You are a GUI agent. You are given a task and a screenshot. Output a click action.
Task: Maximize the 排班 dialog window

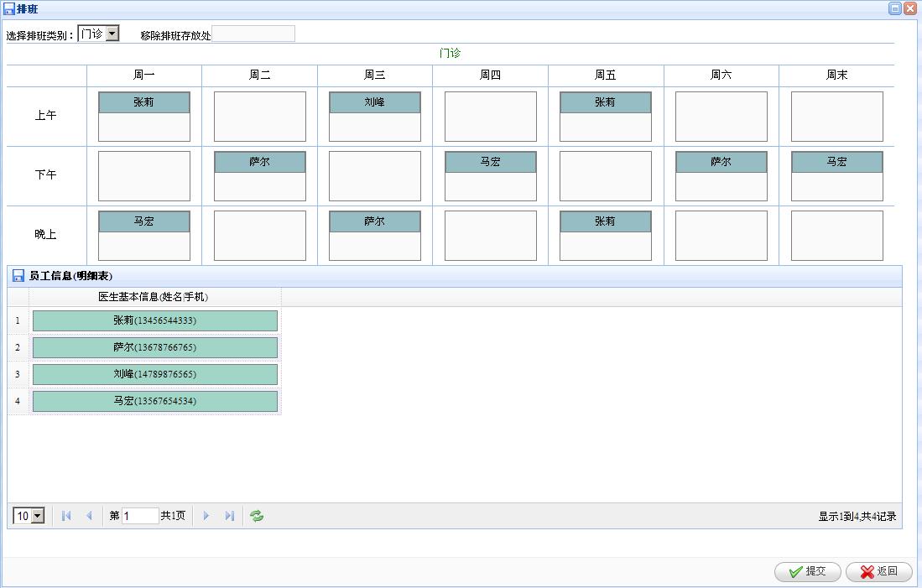click(x=895, y=8)
